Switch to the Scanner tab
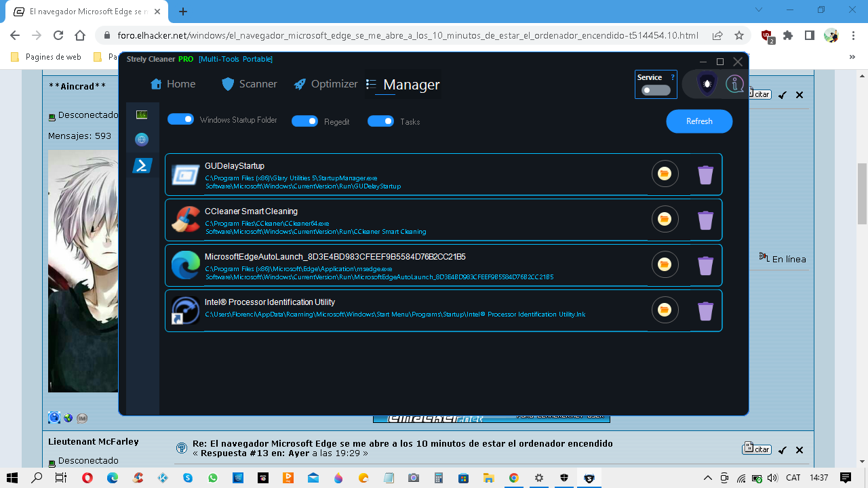Viewport: 868px width, 488px height. coord(249,84)
